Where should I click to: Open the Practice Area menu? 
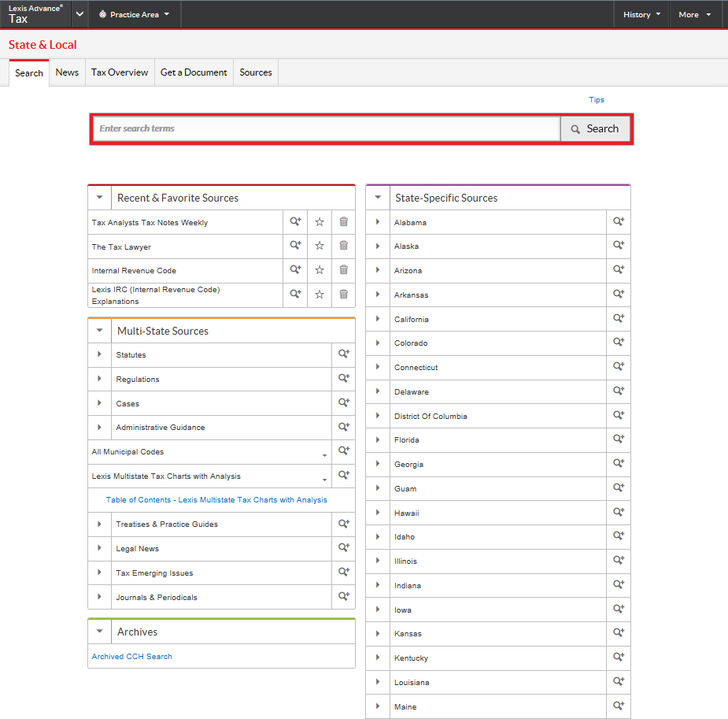[134, 14]
